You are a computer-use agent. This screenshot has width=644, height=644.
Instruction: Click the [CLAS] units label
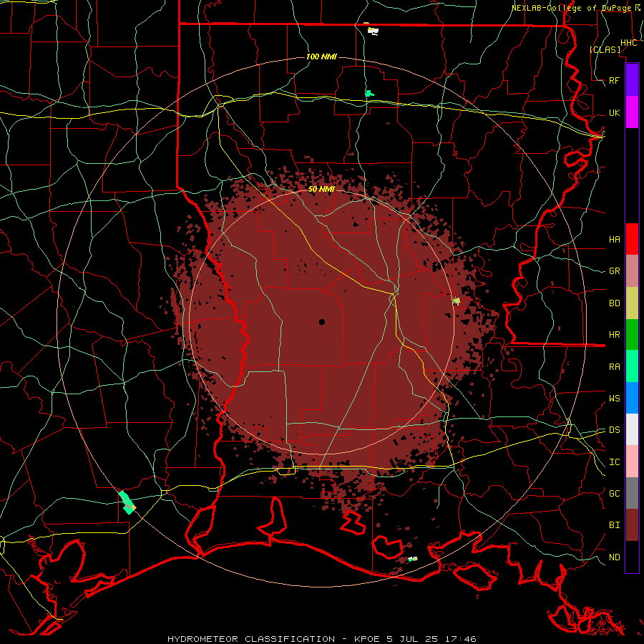pos(605,49)
